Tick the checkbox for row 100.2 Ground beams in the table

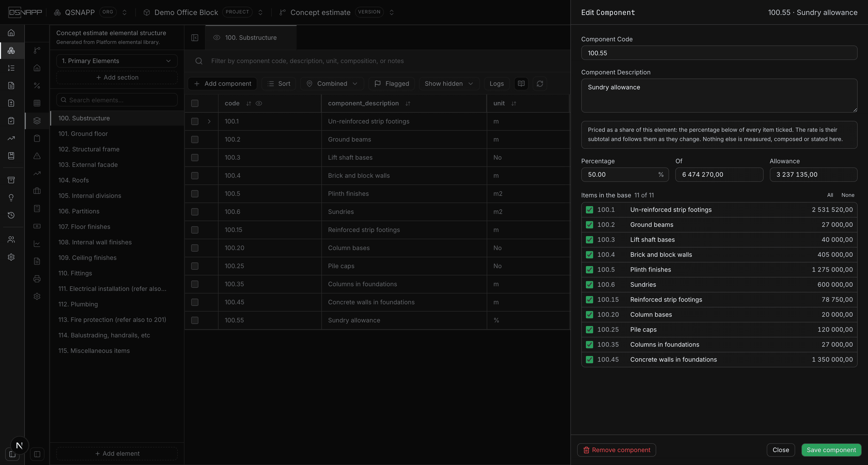point(195,139)
